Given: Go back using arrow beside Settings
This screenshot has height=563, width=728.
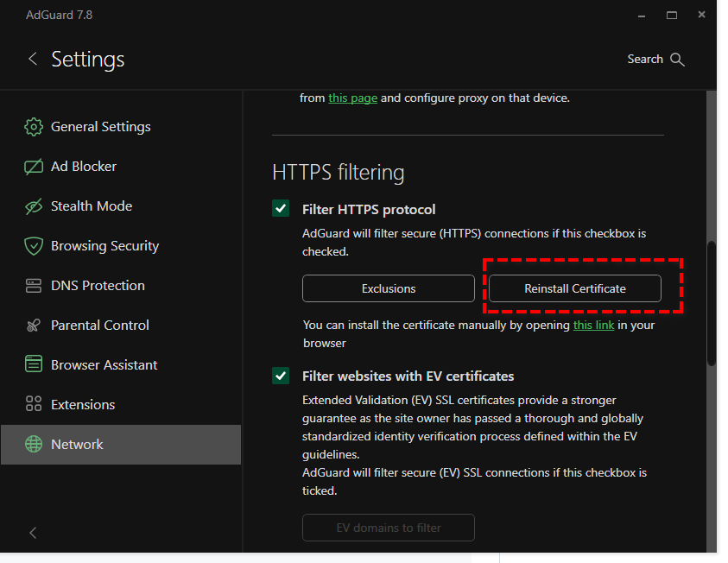Looking at the screenshot, I should coord(33,59).
